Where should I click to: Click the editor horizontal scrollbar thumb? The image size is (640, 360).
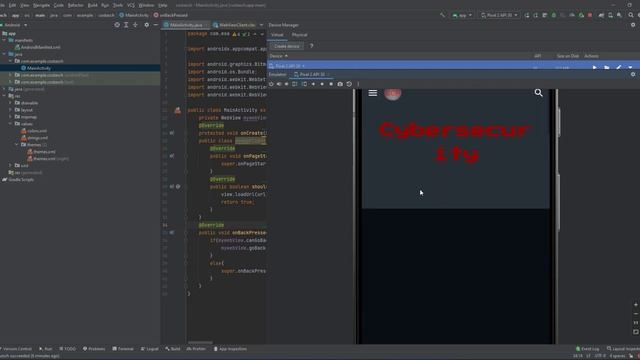click(200, 342)
